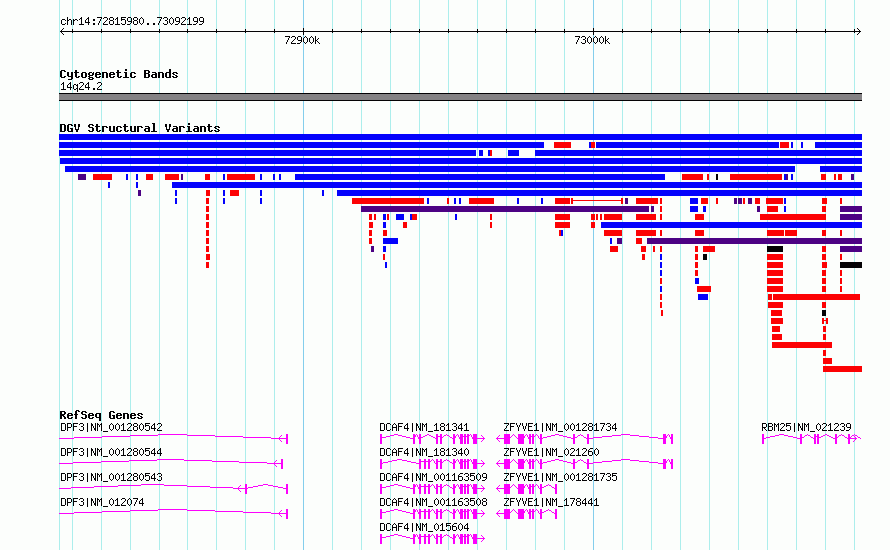Select the DGV Structural Variants track title
Image resolution: width=890 pixels, height=550 pixels.
pyautogui.click(x=140, y=128)
